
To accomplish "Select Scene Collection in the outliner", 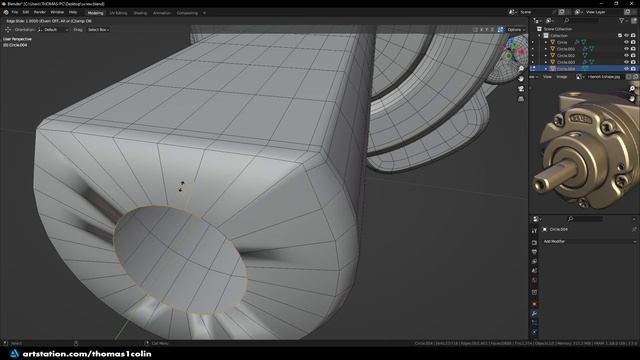I will pos(558,29).
